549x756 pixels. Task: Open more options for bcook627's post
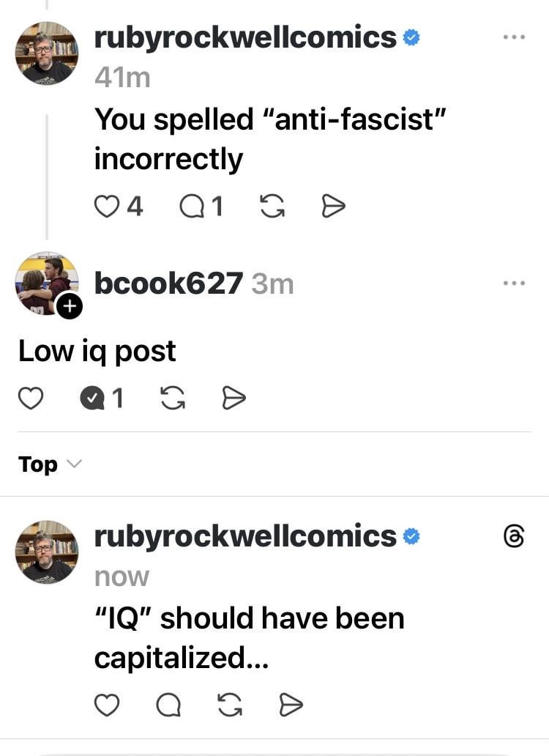tap(514, 283)
